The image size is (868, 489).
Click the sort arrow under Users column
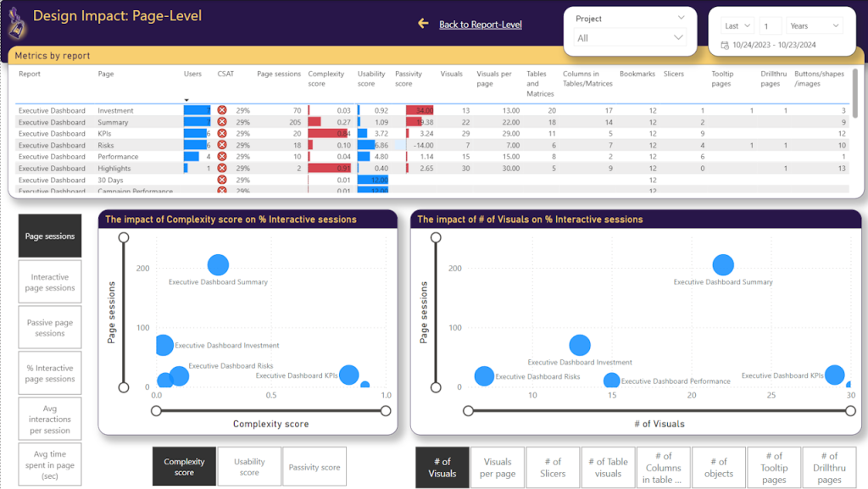coord(186,100)
